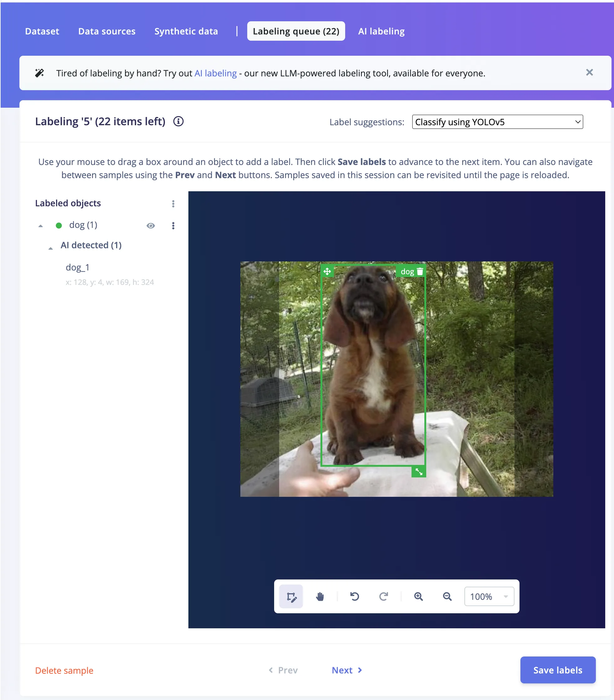Image resolution: width=614 pixels, height=700 pixels.
Task: Click the Labeling '5' heading
Action: pos(100,121)
